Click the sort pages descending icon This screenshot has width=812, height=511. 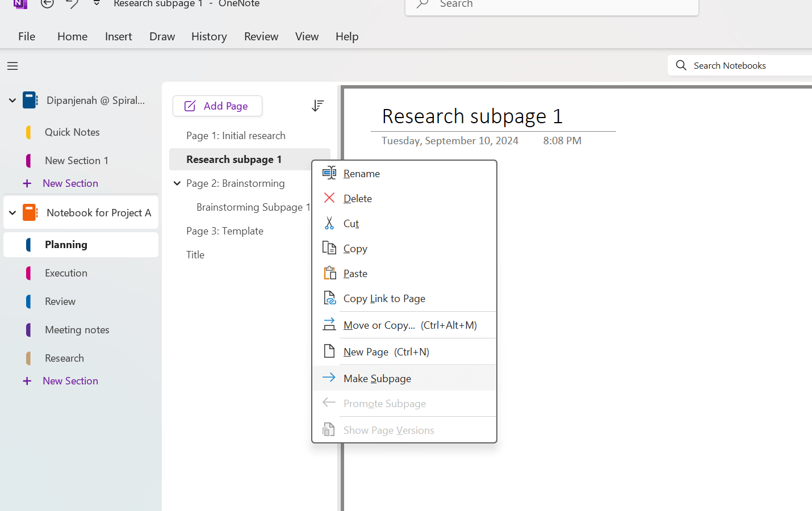(317, 106)
